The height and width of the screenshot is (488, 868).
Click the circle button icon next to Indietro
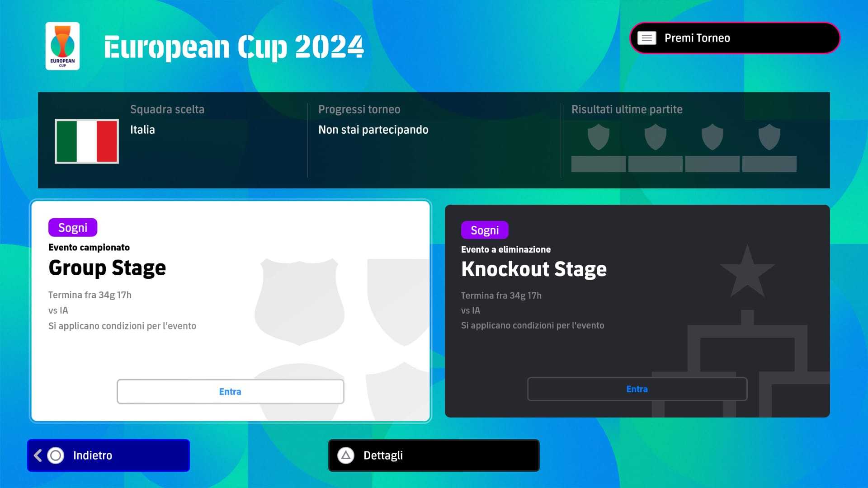pyautogui.click(x=56, y=455)
